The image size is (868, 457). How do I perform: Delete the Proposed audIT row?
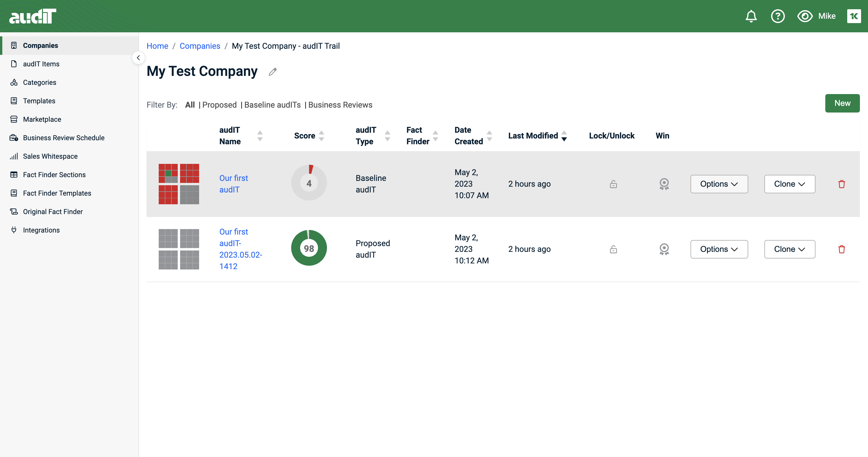(841, 249)
